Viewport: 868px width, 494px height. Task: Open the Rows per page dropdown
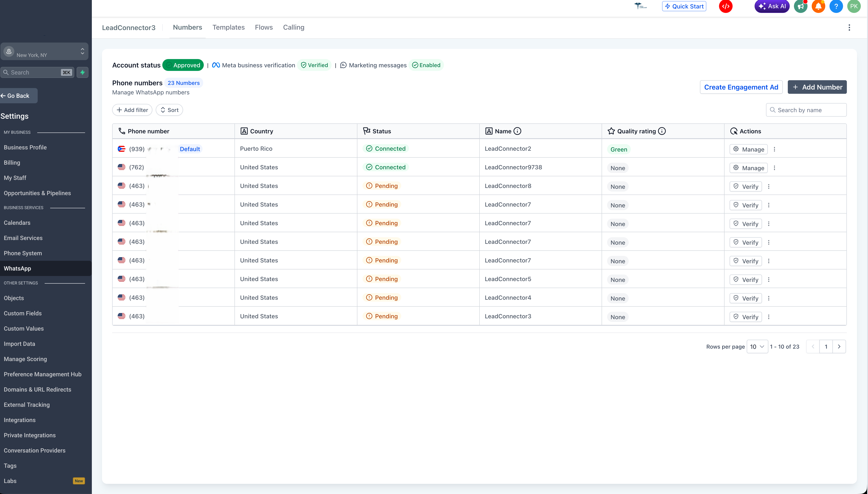click(757, 346)
